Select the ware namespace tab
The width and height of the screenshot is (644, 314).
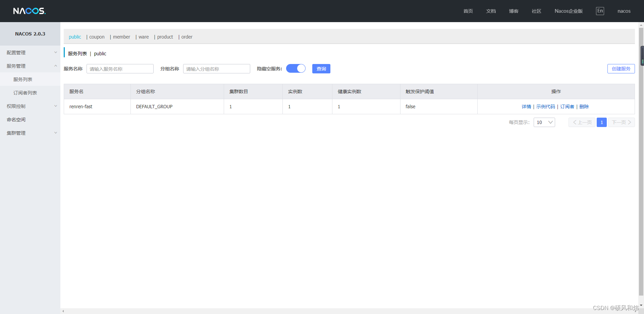click(144, 37)
